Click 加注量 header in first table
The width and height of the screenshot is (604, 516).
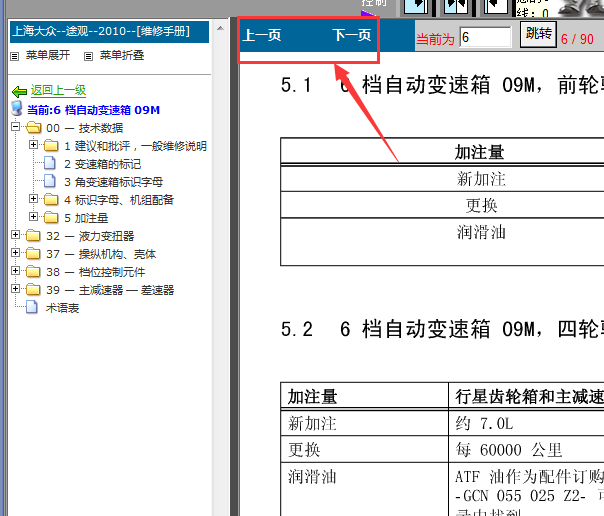479,152
